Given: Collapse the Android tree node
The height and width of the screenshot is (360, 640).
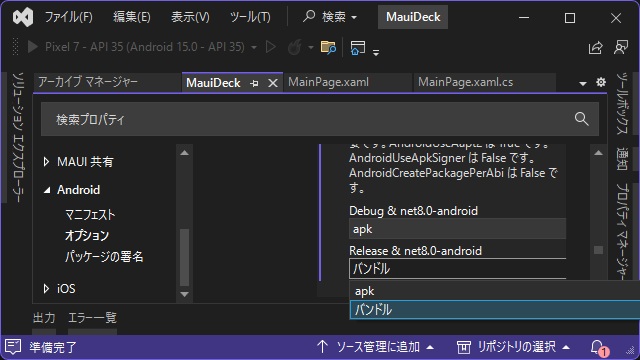Looking at the screenshot, I should [x=47, y=190].
